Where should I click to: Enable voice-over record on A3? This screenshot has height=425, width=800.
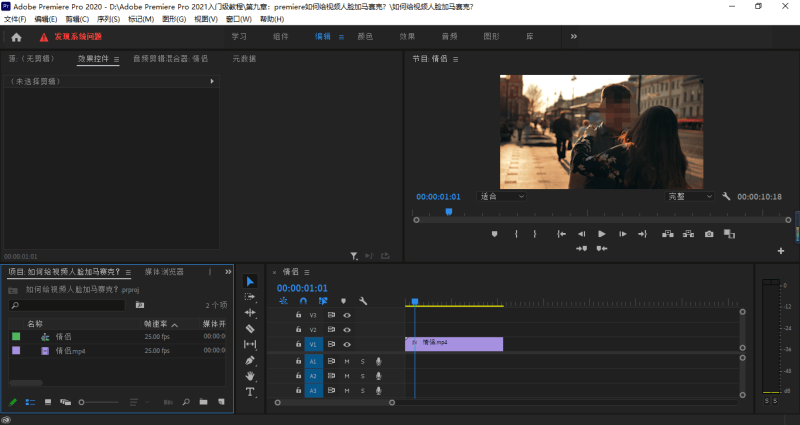click(379, 391)
